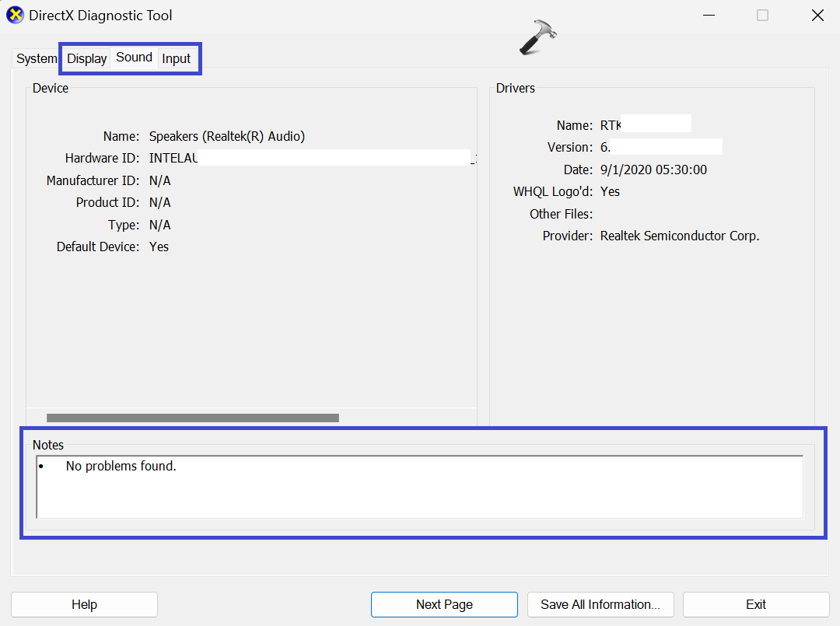Viewport: 840px width, 626px height.
Task: Click the driver date 9/1/2020 value
Action: click(653, 170)
